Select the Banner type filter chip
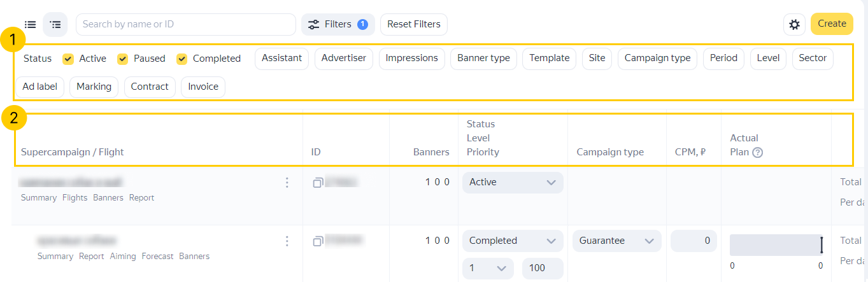The image size is (868, 282). (x=483, y=59)
